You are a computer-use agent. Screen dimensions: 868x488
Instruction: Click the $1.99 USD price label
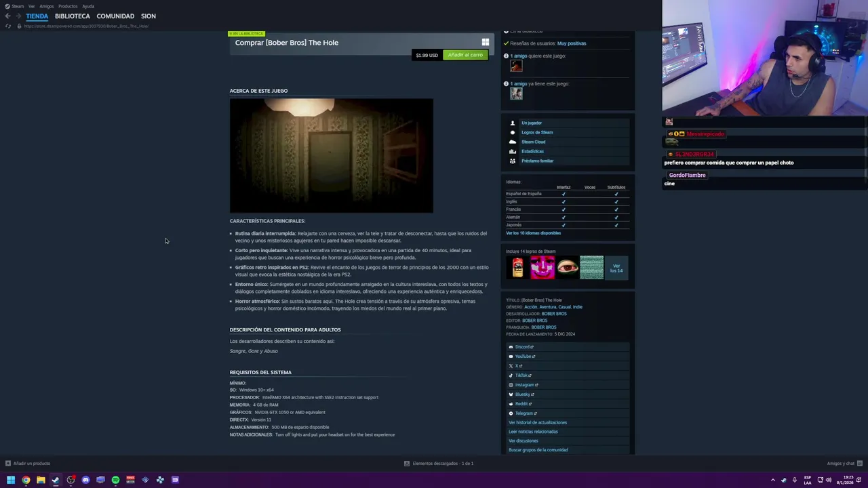pos(427,55)
